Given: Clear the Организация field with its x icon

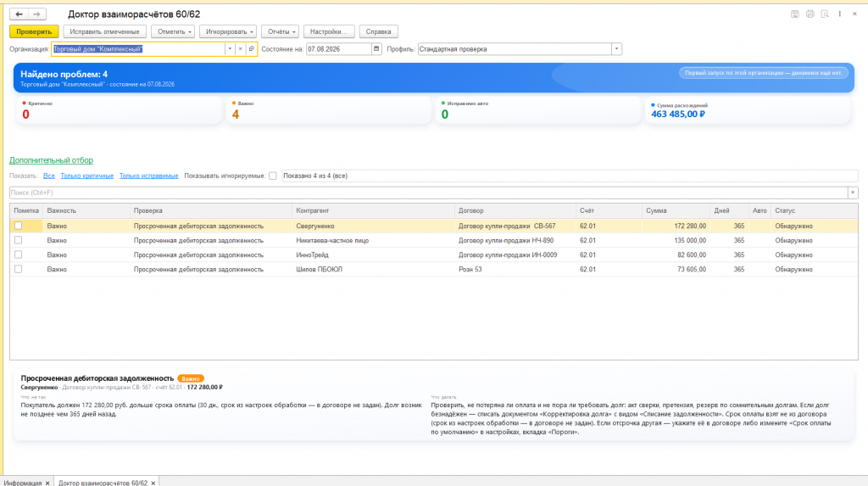Looking at the screenshot, I should point(240,48).
